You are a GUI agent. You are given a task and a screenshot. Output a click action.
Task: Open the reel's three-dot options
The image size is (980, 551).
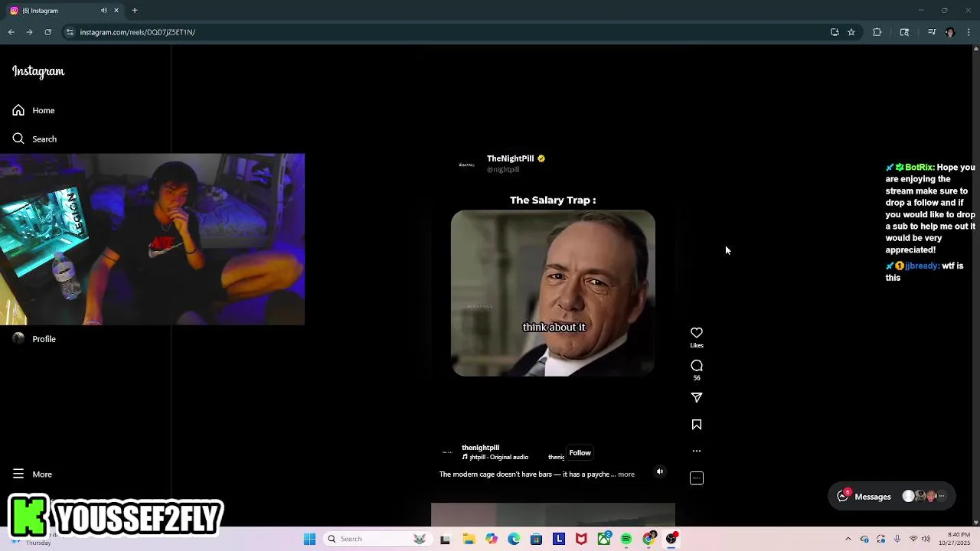[x=697, y=451]
